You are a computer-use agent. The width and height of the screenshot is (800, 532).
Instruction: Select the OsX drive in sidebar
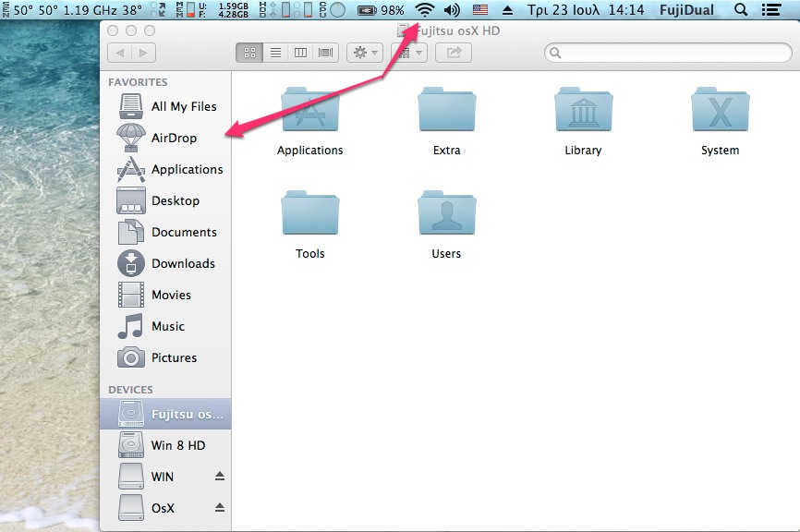147,508
